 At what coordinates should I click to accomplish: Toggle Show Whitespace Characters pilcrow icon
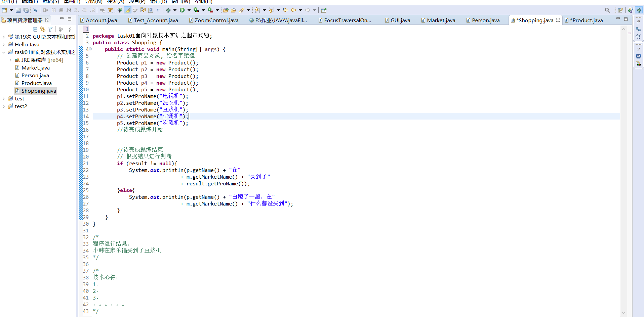click(158, 10)
